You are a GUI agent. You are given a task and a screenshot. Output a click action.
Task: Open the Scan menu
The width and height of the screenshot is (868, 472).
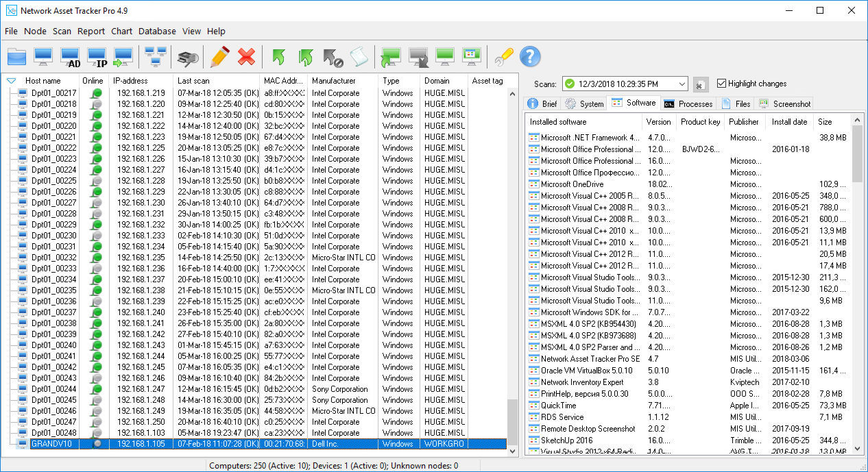coord(62,31)
